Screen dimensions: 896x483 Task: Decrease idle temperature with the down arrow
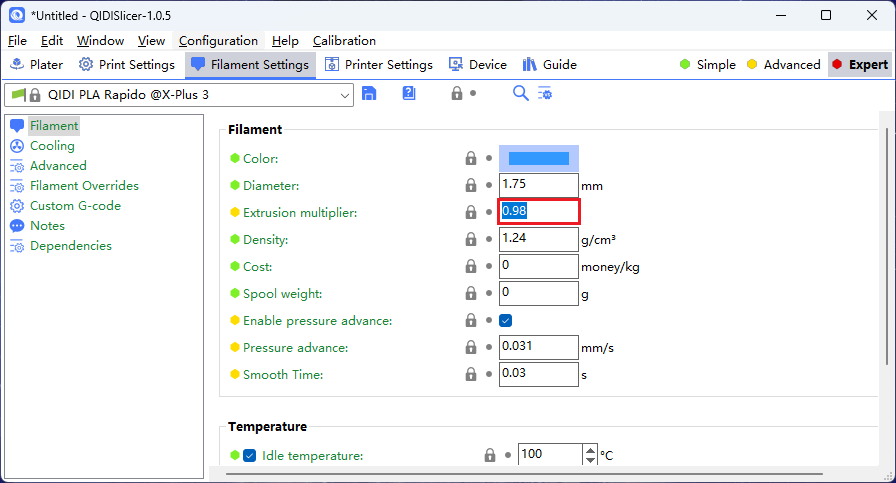(x=590, y=460)
